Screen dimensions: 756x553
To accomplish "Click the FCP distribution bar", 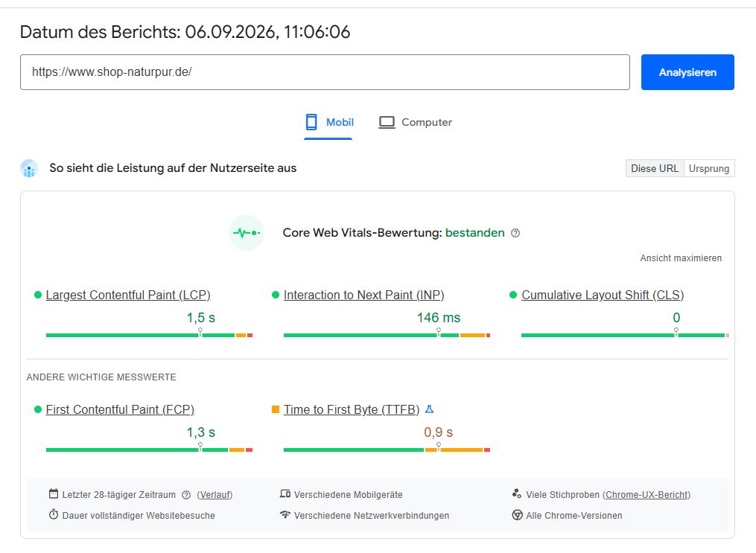I will (150, 450).
